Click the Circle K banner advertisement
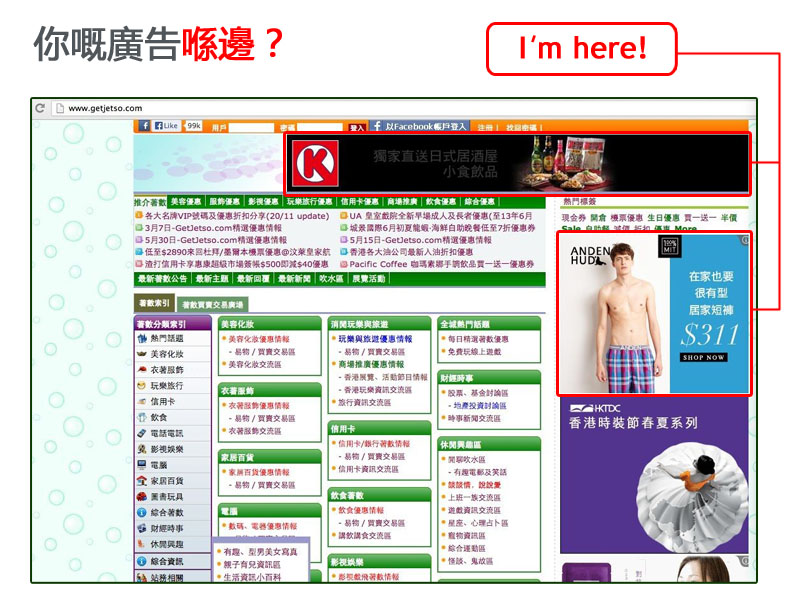This screenshot has width=800, height=600. 517,163
